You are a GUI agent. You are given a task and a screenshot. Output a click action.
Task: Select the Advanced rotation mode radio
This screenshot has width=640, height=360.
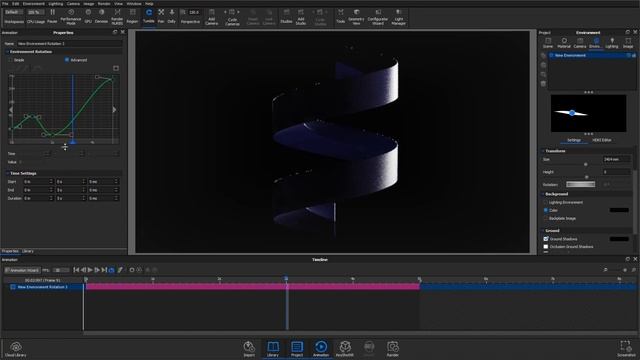pyautogui.click(x=67, y=60)
